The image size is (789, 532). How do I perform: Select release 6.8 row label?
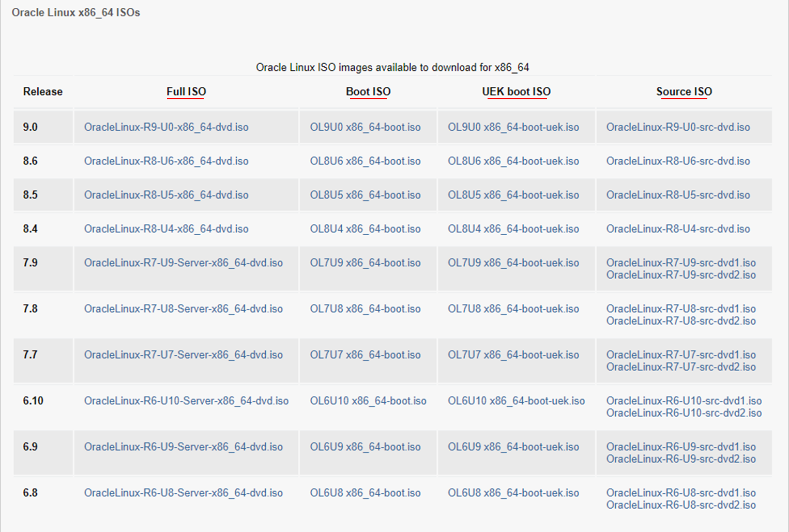31,493
